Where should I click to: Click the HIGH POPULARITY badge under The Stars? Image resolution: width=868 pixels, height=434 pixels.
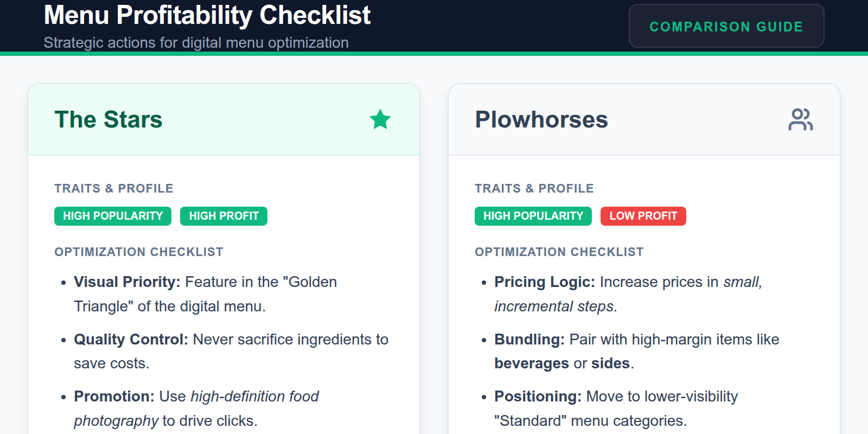click(x=112, y=216)
